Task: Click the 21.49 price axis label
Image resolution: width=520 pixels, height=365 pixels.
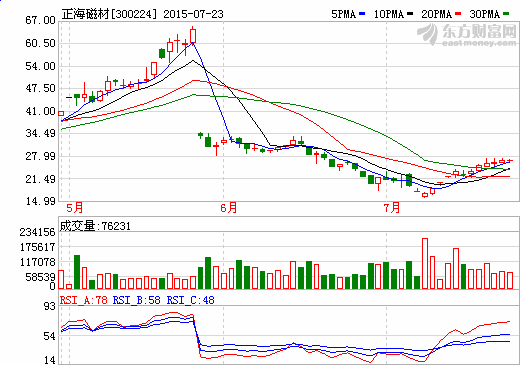Action: click(x=40, y=179)
